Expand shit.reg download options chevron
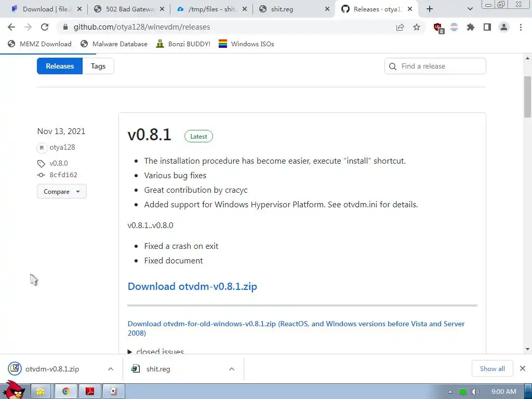Image resolution: width=532 pixels, height=399 pixels. pos(232,369)
